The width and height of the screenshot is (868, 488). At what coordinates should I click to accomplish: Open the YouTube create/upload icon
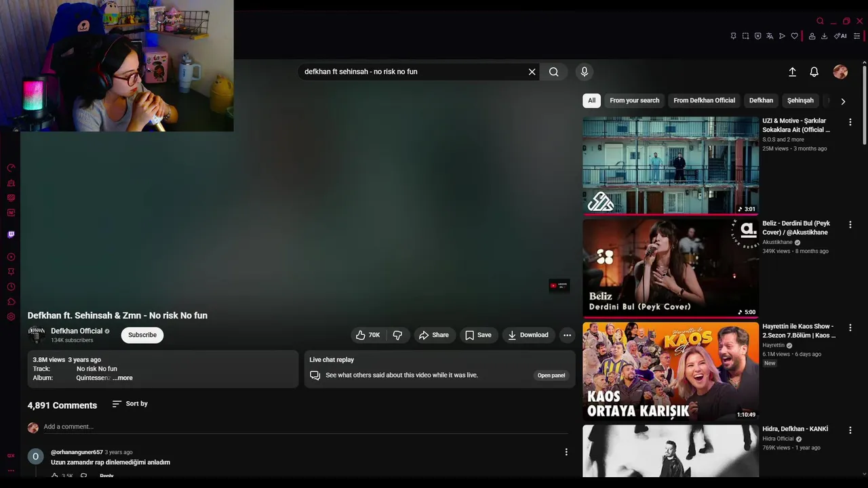792,72
